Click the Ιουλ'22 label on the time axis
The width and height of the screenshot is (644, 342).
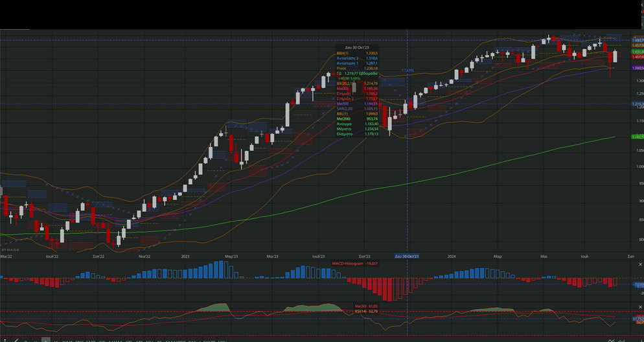click(52, 256)
